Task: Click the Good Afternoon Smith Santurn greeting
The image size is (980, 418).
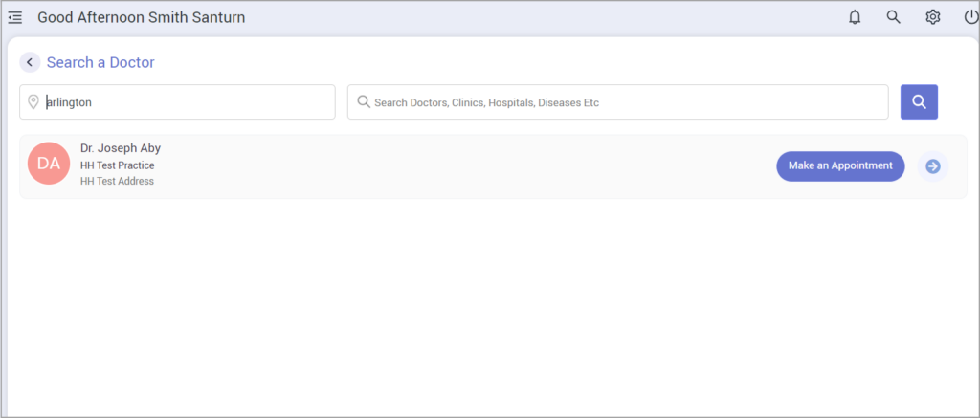Action: coord(141,17)
